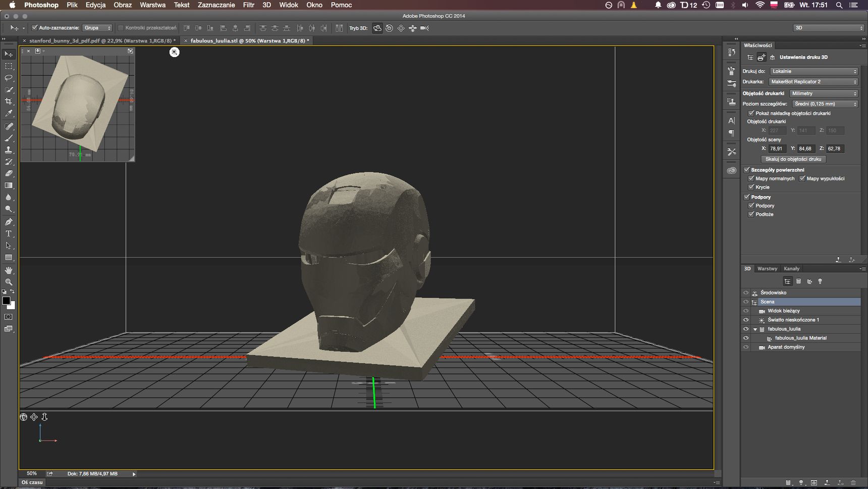This screenshot has height=489, width=868.
Task: Toggle Krycie checkbox
Action: [751, 187]
